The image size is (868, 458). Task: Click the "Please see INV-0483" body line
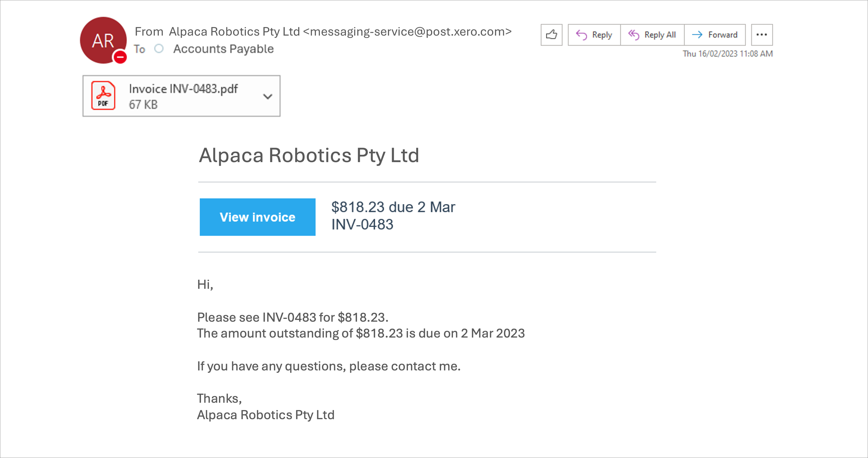[292, 317]
